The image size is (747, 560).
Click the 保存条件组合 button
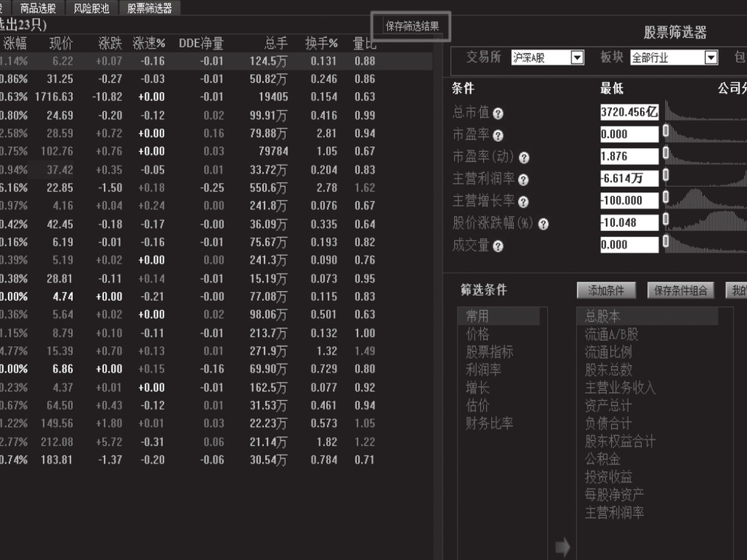[681, 291]
